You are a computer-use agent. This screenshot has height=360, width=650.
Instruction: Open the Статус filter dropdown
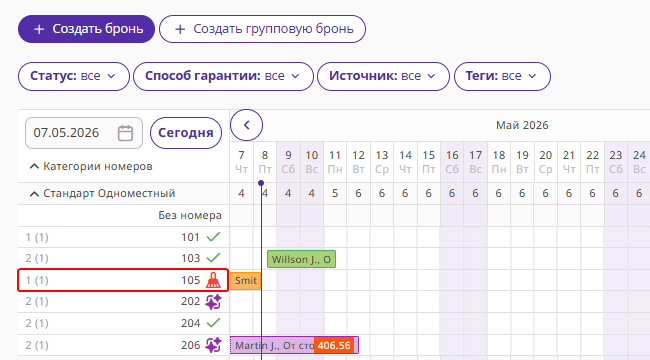[74, 76]
